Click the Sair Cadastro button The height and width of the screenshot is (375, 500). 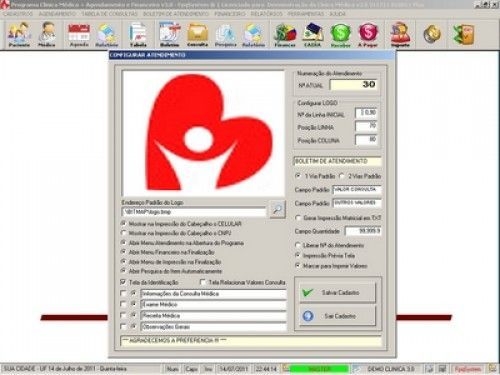coord(337,316)
